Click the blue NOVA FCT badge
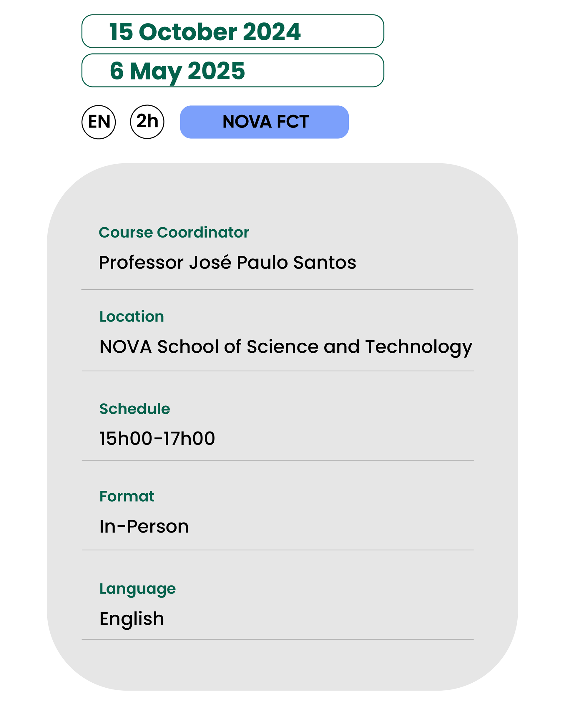The width and height of the screenshot is (565, 728). [x=264, y=122]
